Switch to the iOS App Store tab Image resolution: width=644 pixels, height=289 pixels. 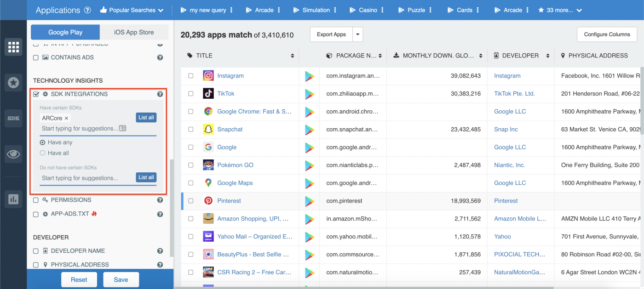pos(134,32)
